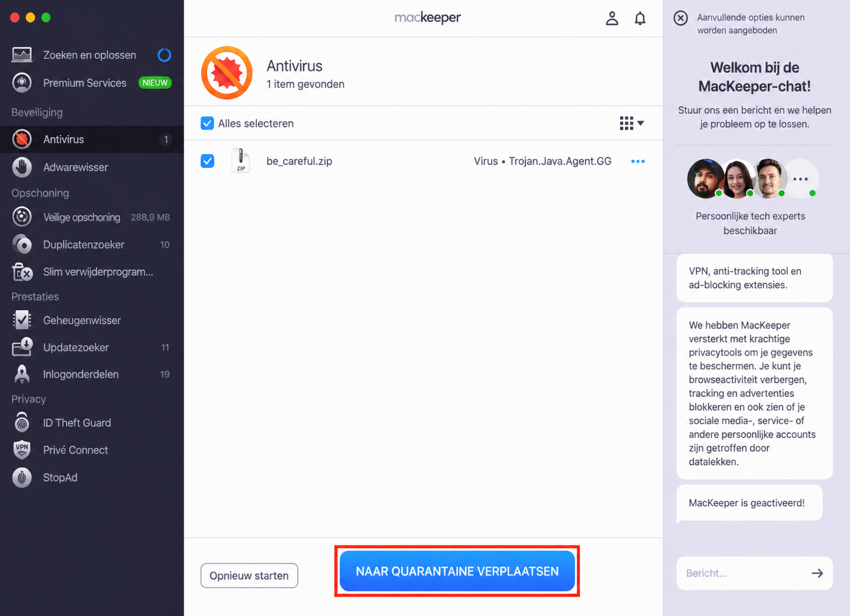This screenshot has width=850, height=616.
Task: Click the bearded tech expert avatar
Action: click(x=705, y=179)
